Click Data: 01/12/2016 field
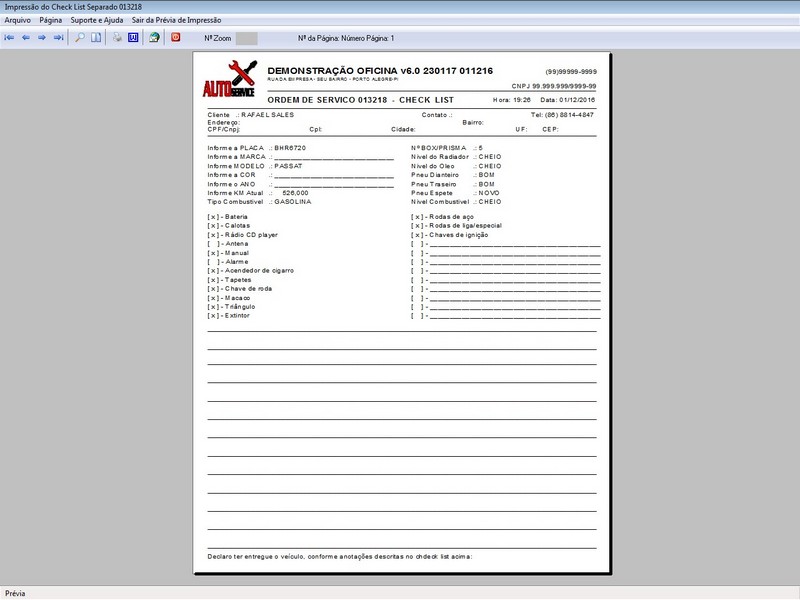This screenshot has height=600, width=800. coord(568,100)
